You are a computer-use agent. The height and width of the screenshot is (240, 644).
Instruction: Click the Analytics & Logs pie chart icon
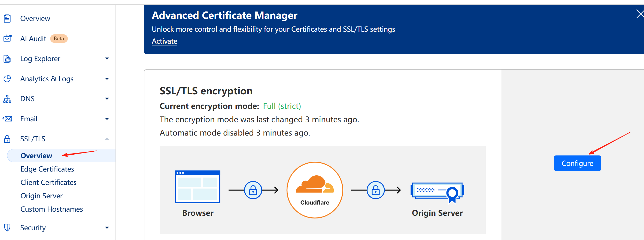click(7, 79)
